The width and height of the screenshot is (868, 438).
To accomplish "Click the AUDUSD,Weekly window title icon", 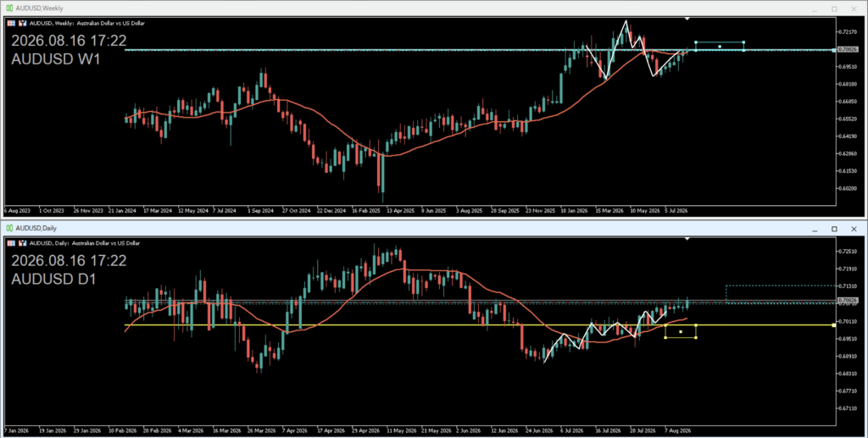I will pyautogui.click(x=9, y=8).
